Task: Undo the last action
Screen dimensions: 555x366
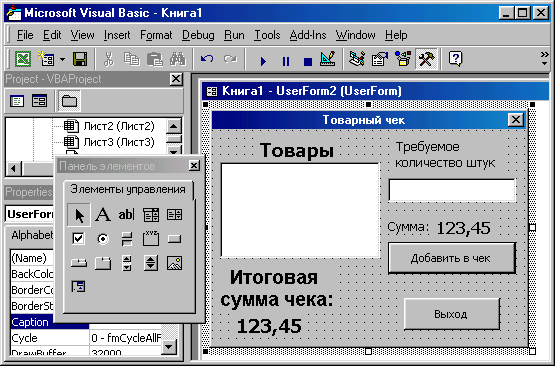Action: 207,59
